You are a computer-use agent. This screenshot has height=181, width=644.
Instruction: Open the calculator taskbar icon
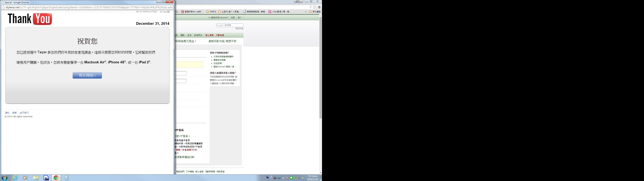click(66, 178)
